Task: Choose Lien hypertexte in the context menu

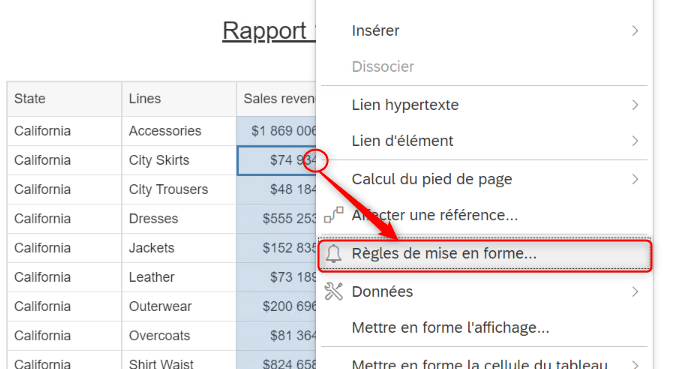Action: 484,105
